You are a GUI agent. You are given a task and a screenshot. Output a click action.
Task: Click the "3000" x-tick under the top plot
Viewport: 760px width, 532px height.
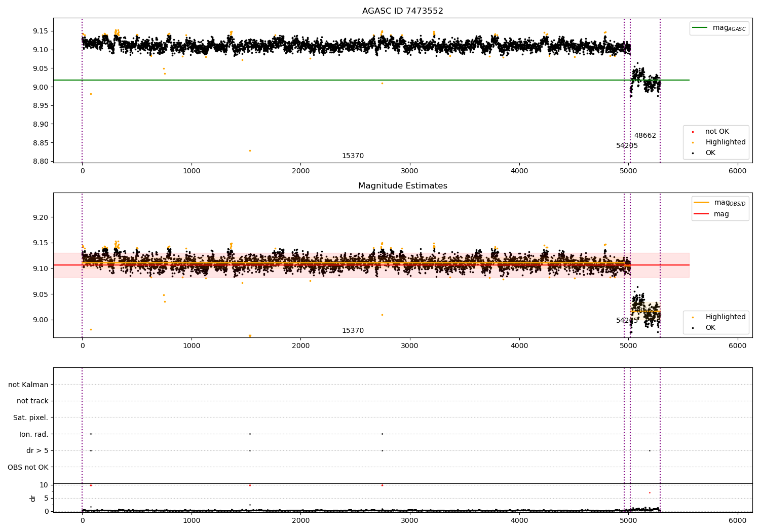click(409, 171)
